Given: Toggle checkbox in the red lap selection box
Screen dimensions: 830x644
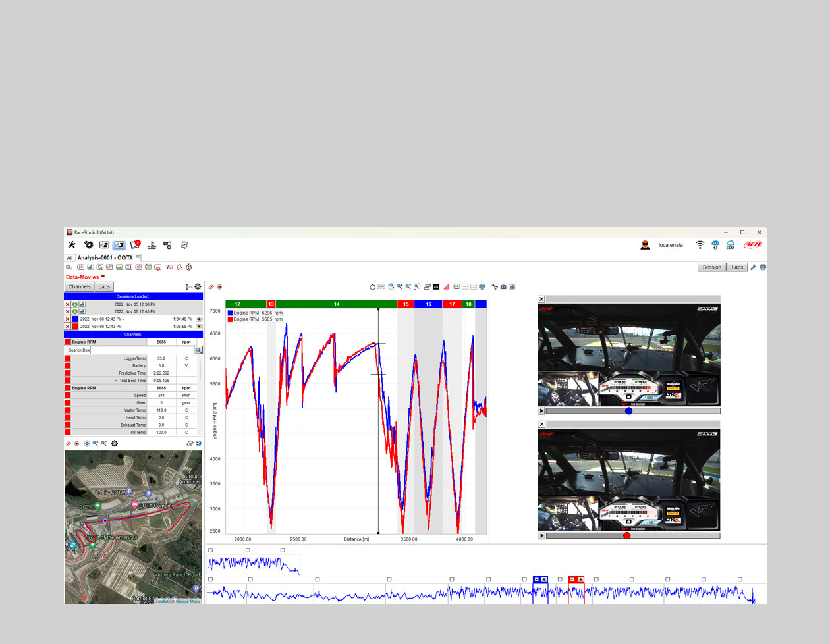Looking at the screenshot, I should [x=572, y=579].
